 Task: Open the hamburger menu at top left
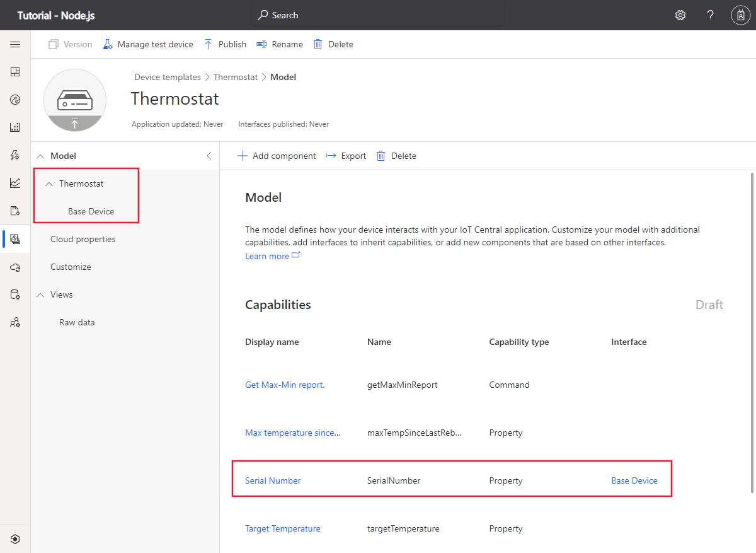(16, 44)
